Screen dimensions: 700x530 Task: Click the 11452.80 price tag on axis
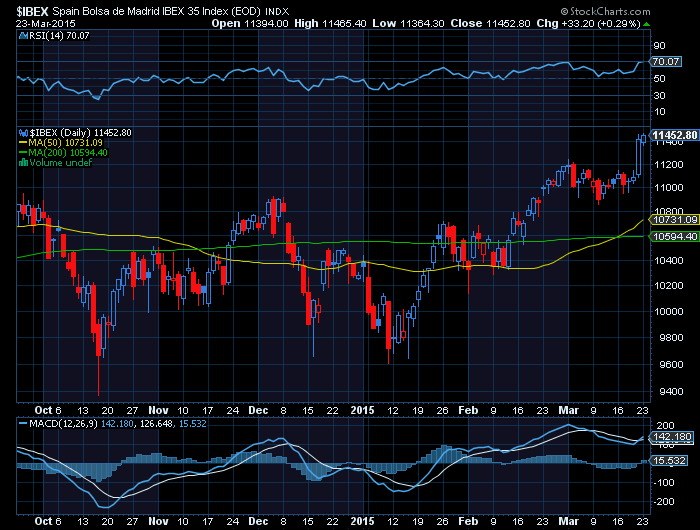(675, 135)
